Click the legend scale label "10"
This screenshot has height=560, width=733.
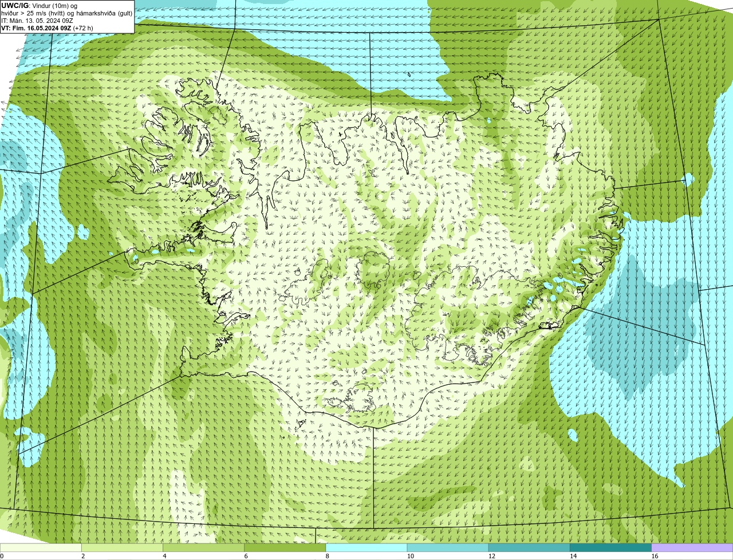410,556
